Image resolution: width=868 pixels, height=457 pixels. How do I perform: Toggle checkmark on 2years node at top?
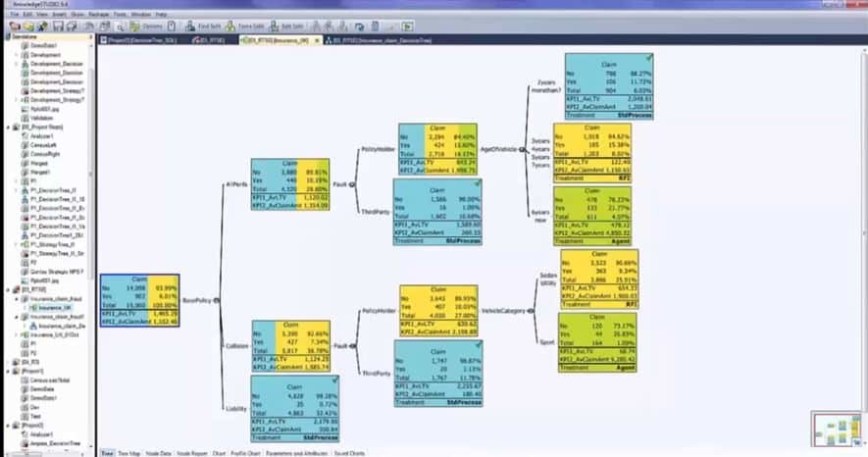pos(649,58)
